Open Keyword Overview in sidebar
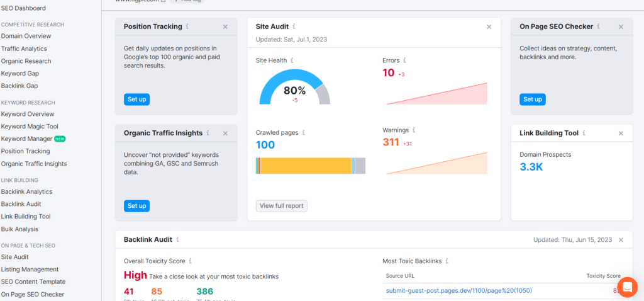The width and height of the screenshot is (644, 301). click(28, 114)
